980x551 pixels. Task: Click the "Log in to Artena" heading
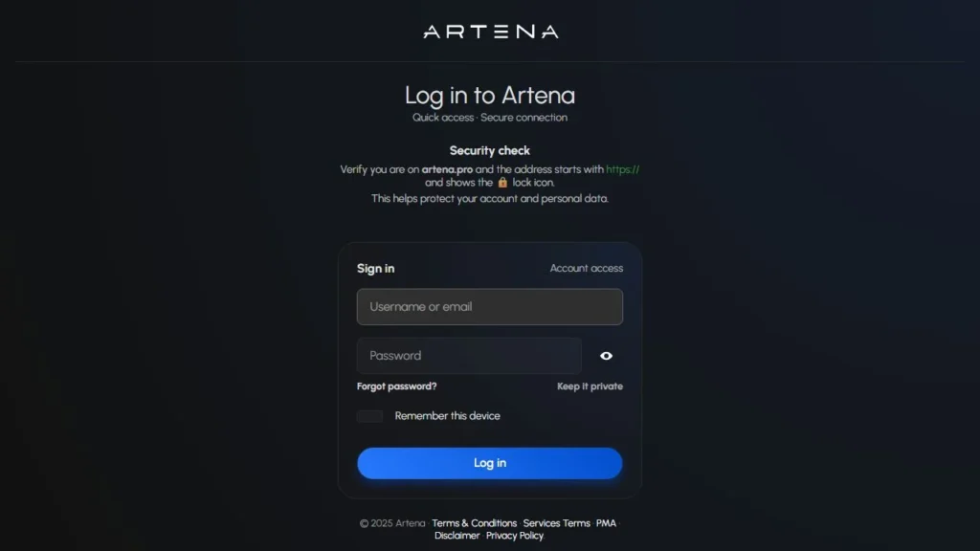(x=490, y=96)
